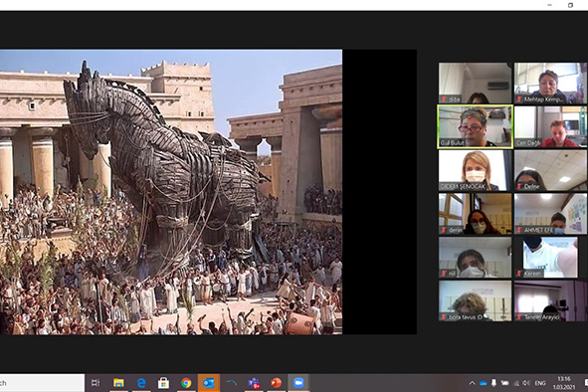Viewport: 588px width, 392px height.
Task: Click the Windows search box
Action: (x=42, y=383)
